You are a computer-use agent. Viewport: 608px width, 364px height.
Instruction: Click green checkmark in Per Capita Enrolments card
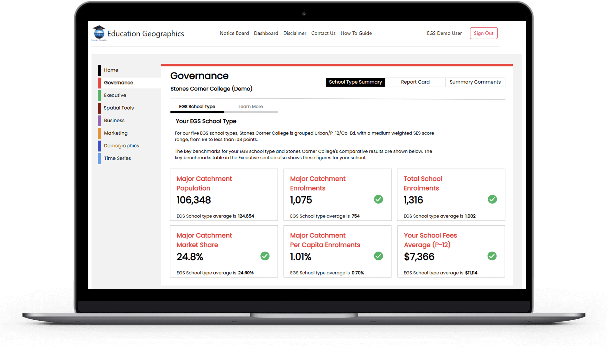(x=378, y=256)
